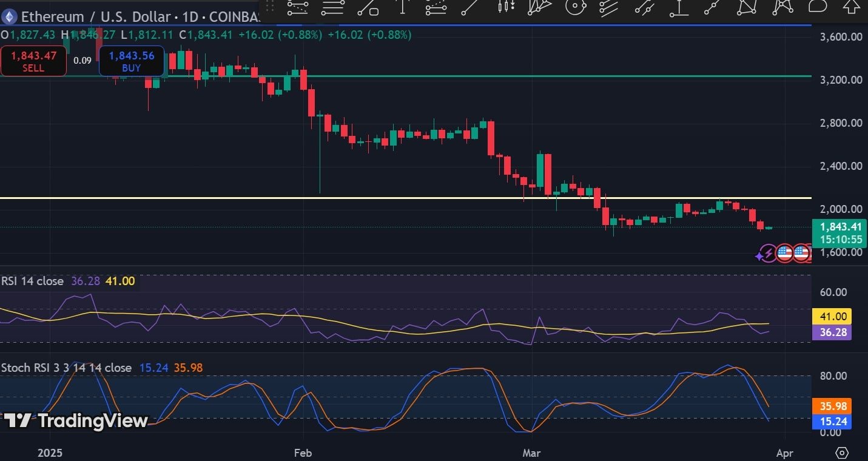
Task: Click the yellow 41.00 RSI value label
Action: point(832,316)
